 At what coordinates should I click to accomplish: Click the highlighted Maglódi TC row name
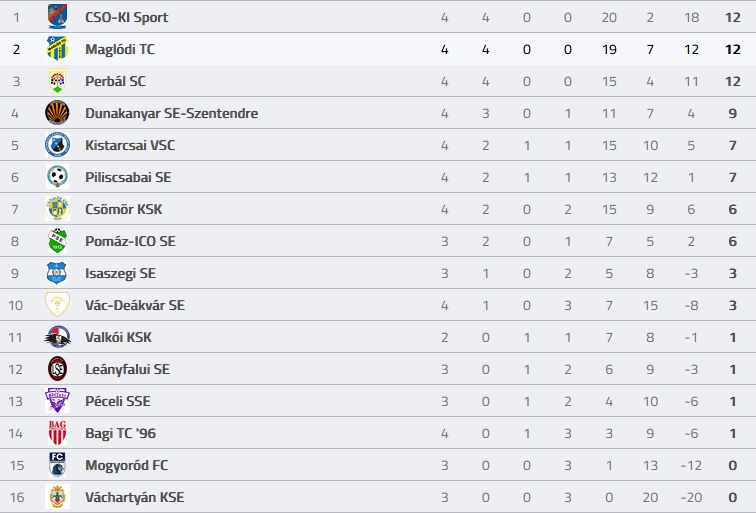pos(120,49)
